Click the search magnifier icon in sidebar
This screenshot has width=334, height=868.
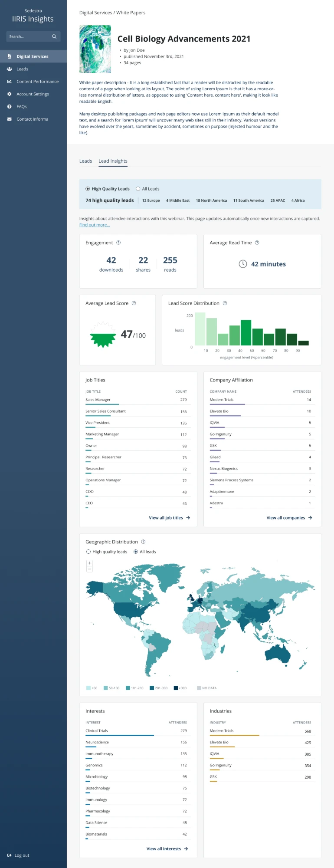[54, 36]
